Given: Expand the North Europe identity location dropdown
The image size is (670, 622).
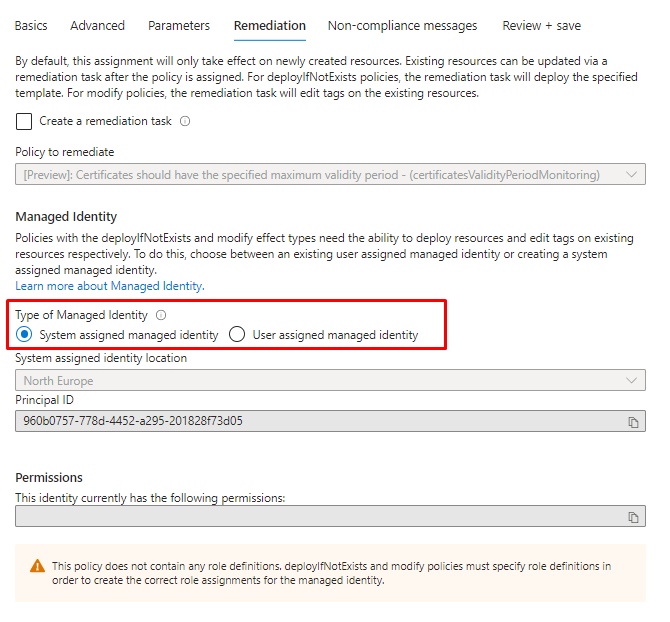Looking at the screenshot, I should point(330,381).
